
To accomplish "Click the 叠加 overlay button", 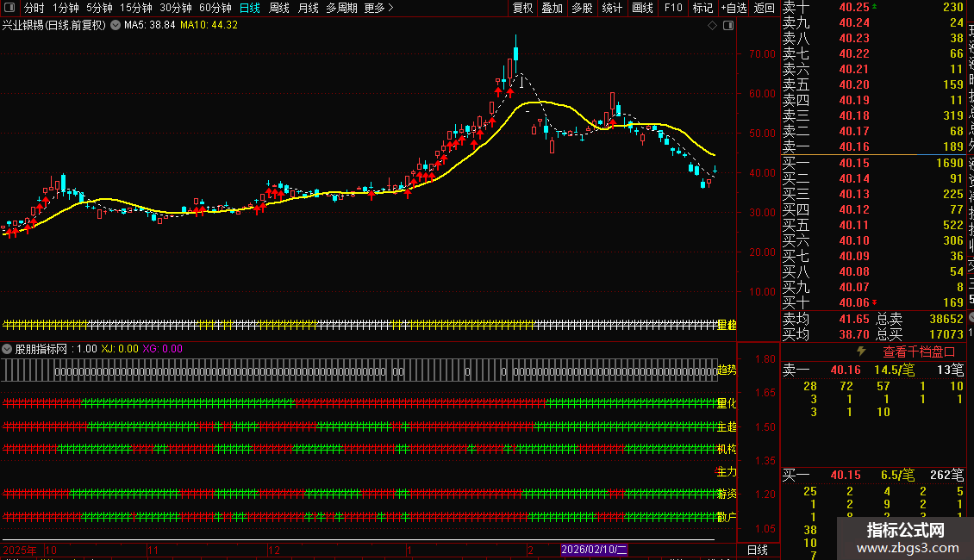I will tap(553, 8).
